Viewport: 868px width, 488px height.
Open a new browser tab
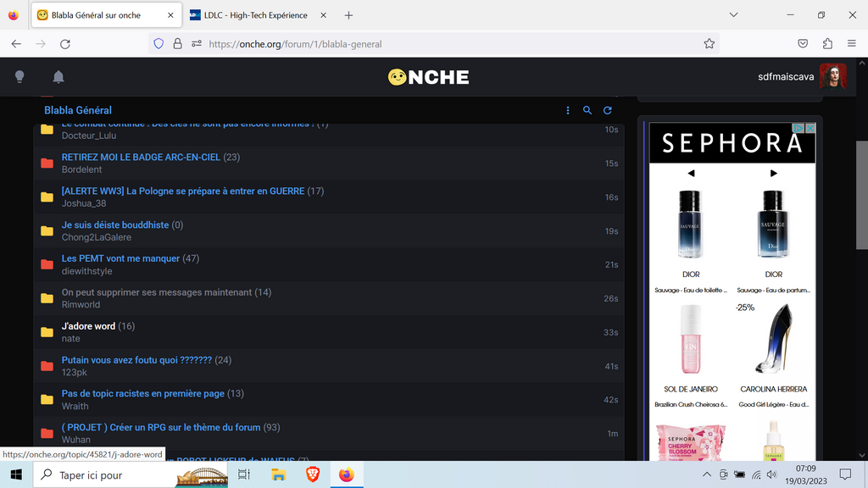pos(348,15)
